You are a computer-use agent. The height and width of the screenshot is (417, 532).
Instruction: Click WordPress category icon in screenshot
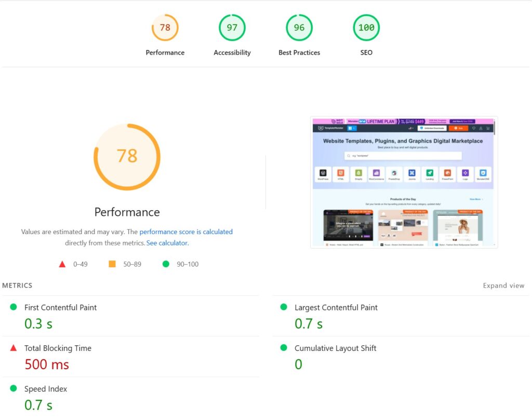pyautogui.click(x=323, y=174)
